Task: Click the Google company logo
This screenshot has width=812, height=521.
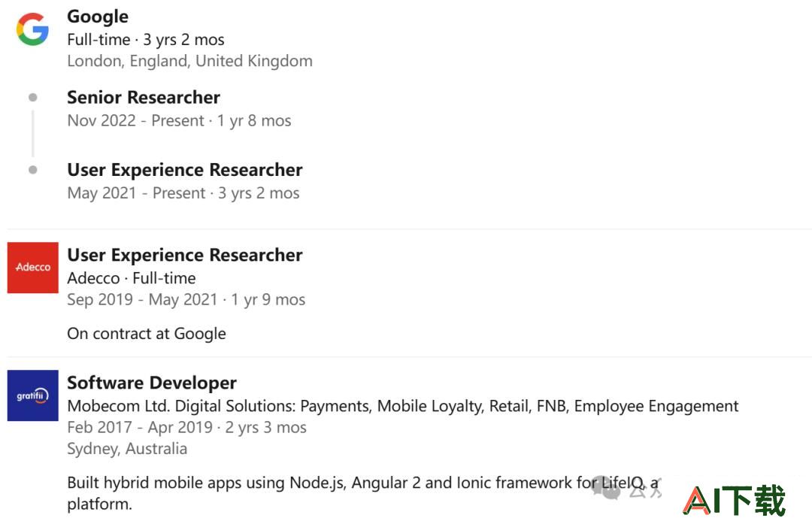Action: [32, 29]
